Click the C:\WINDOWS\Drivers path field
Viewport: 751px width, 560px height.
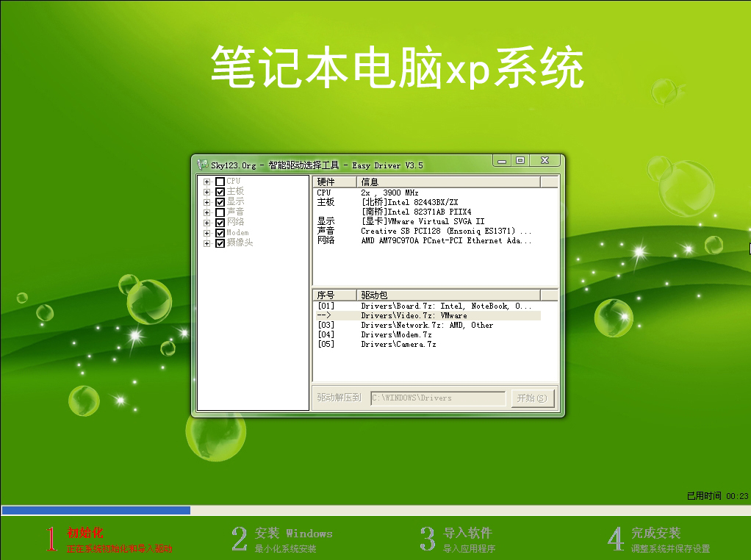(438, 398)
